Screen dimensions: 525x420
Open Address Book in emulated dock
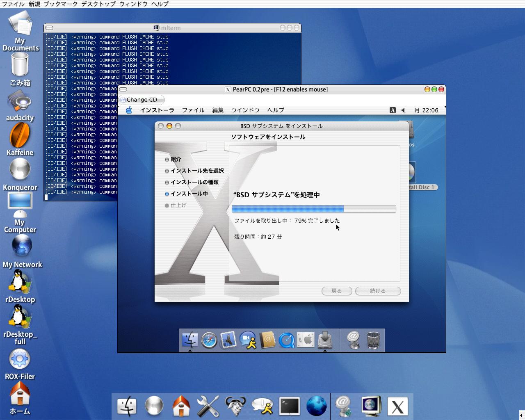pos(267,340)
